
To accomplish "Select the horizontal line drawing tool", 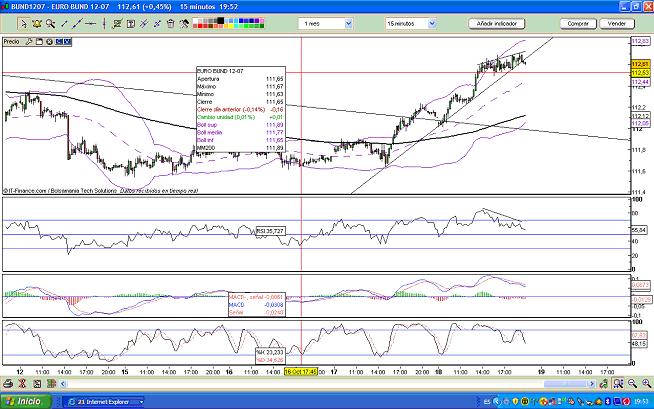I will click(90, 24).
